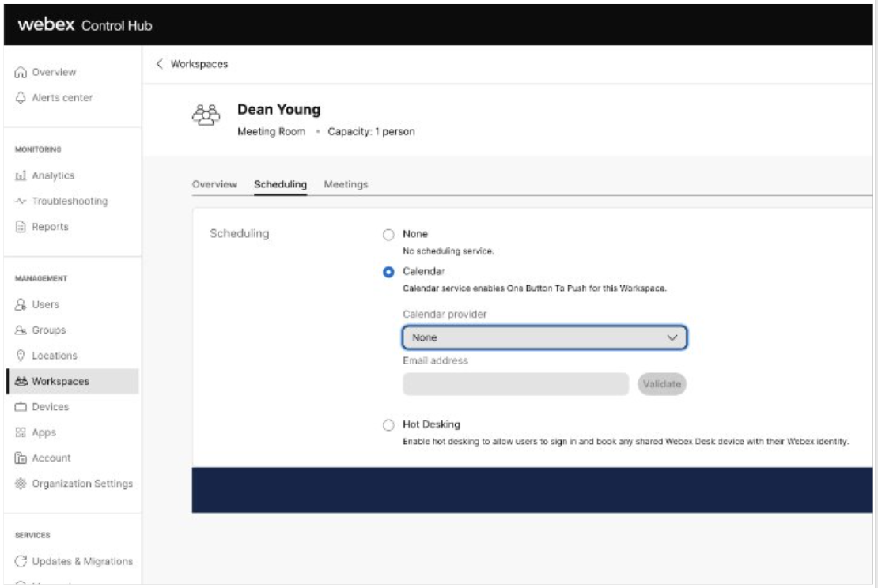Open Users via the person icon
The image size is (878, 588).
pyautogui.click(x=21, y=305)
